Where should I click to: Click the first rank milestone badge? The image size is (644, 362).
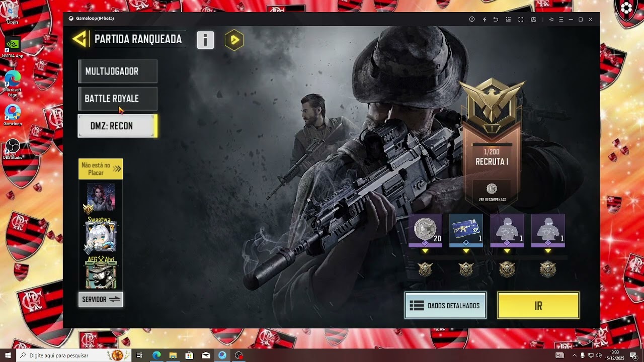425,269
